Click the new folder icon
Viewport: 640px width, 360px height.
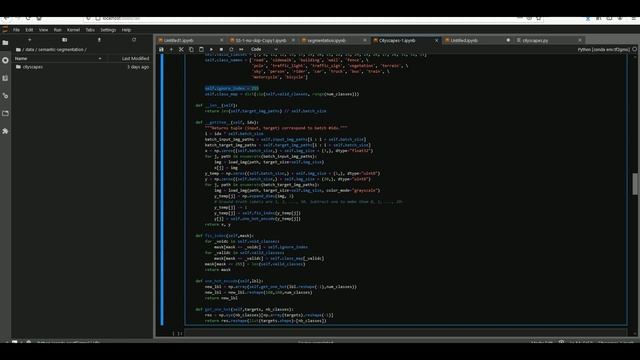click(64, 40)
